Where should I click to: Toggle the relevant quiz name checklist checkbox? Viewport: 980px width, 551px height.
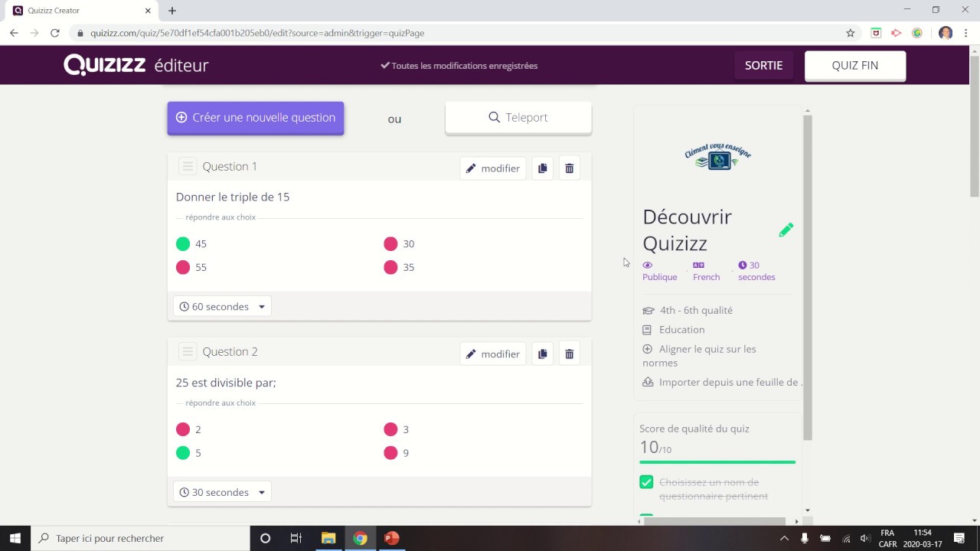(x=646, y=482)
